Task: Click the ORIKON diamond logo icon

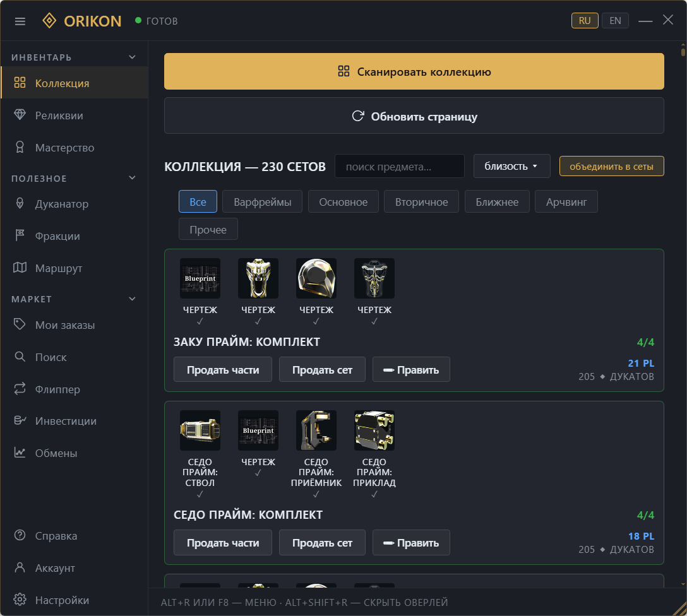Action: 49,21
